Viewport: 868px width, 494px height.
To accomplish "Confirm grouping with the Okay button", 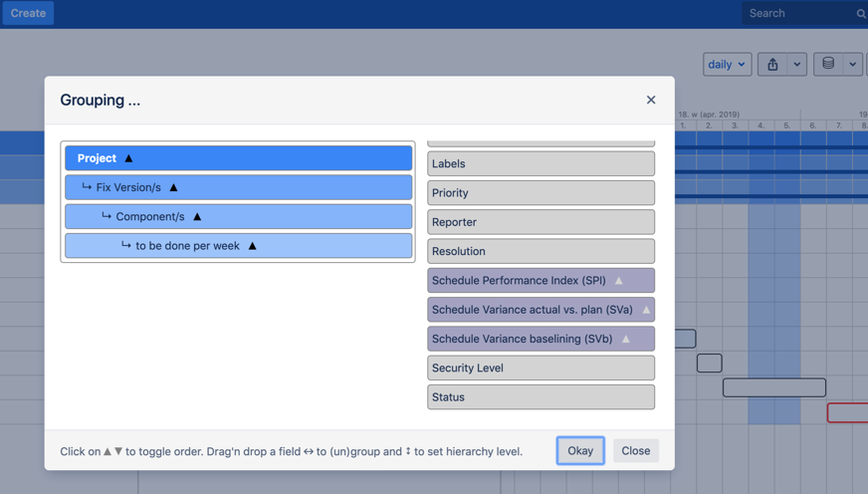I will click(x=580, y=451).
